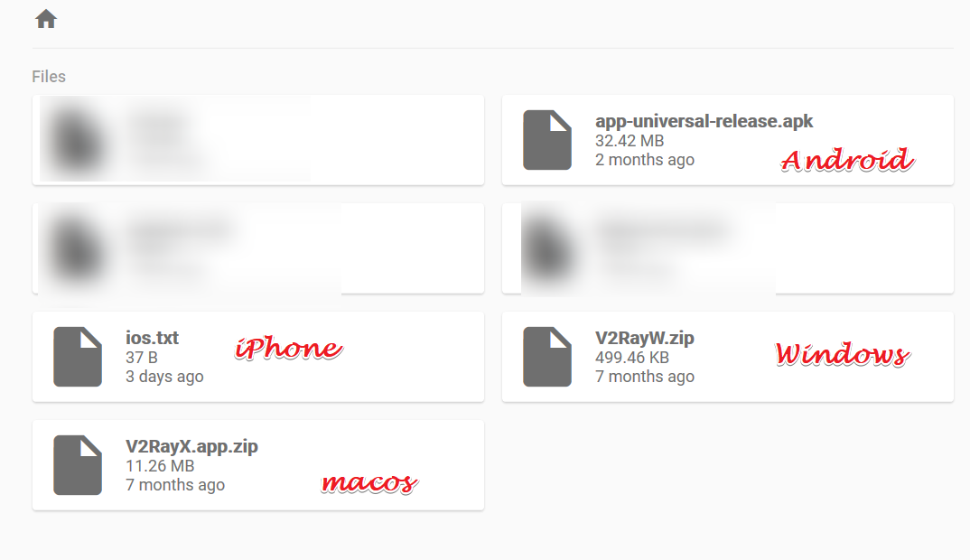Viewport: 970px width, 560px height.
Task: Open the app-universal-release.apk file name
Action: [704, 121]
